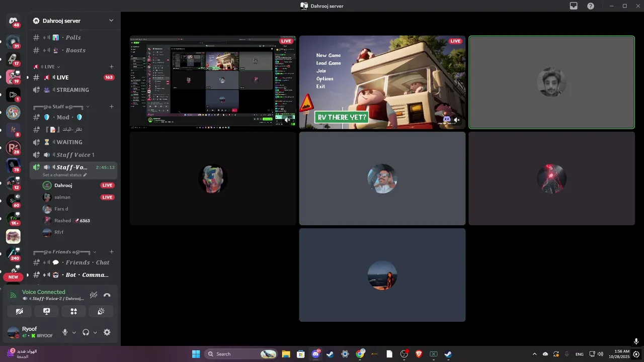Open the Activities launcher icon
This screenshot has width=644, height=362.
(74, 311)
